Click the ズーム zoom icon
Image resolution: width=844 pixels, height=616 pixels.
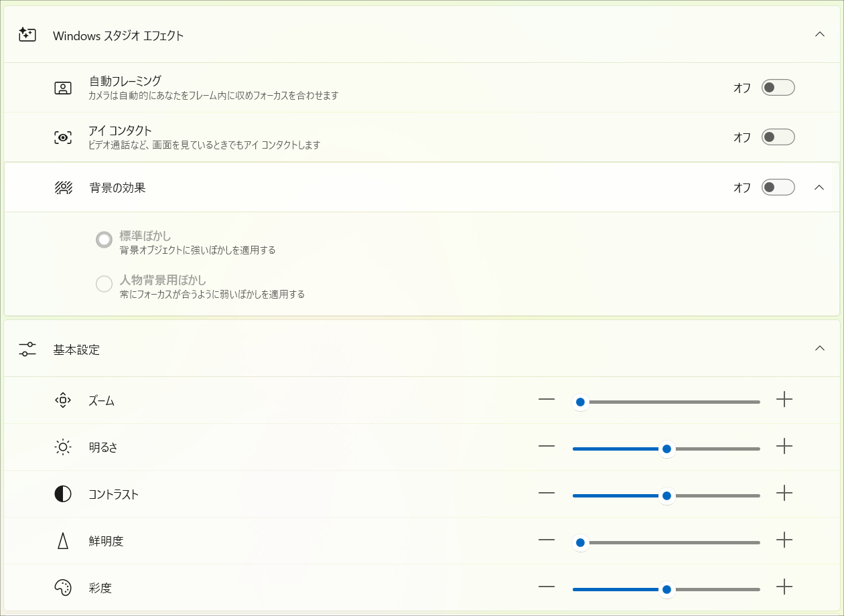tap(63, 400)
